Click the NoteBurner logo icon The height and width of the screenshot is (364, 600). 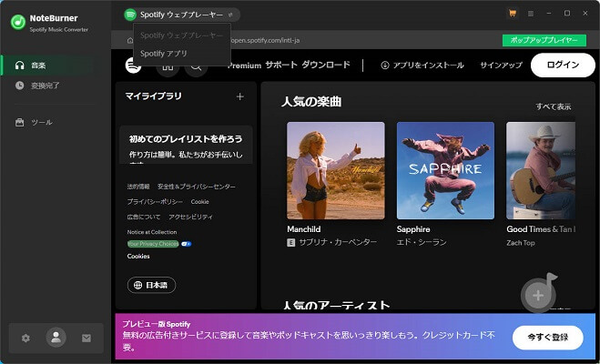pyautogui.click(x=18, y=22)
